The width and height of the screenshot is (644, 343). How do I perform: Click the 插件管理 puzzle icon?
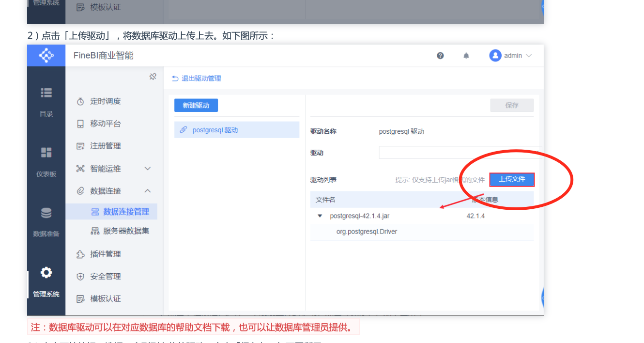tap(80, 254)
